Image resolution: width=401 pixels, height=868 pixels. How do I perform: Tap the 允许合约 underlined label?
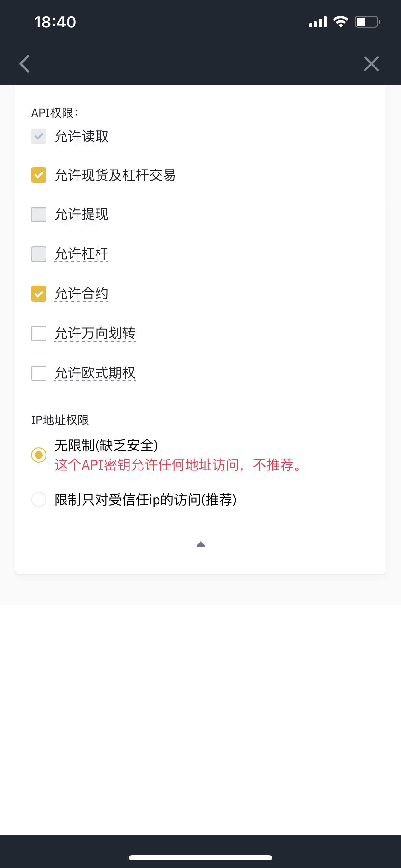81,294
